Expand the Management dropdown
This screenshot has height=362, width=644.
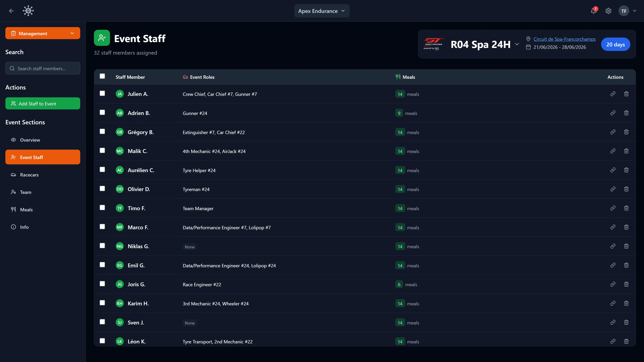click(43, 33)
